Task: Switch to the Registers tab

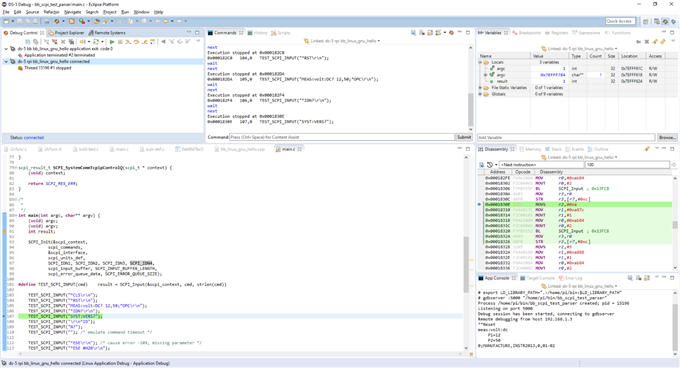Action: (556, 33)
